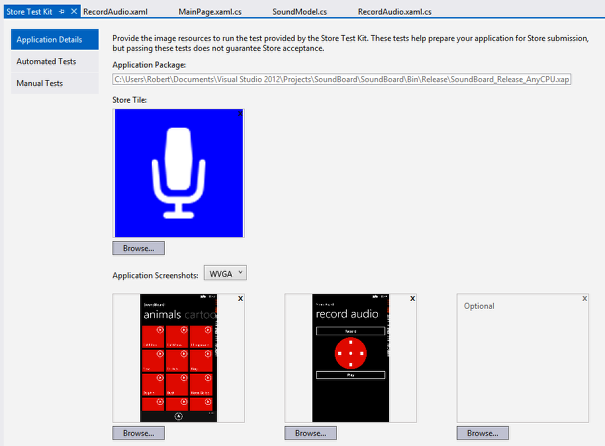
Task: Click the X on the Optional screenshot slot
Action: pyautogui.click(x=583, y=299)
